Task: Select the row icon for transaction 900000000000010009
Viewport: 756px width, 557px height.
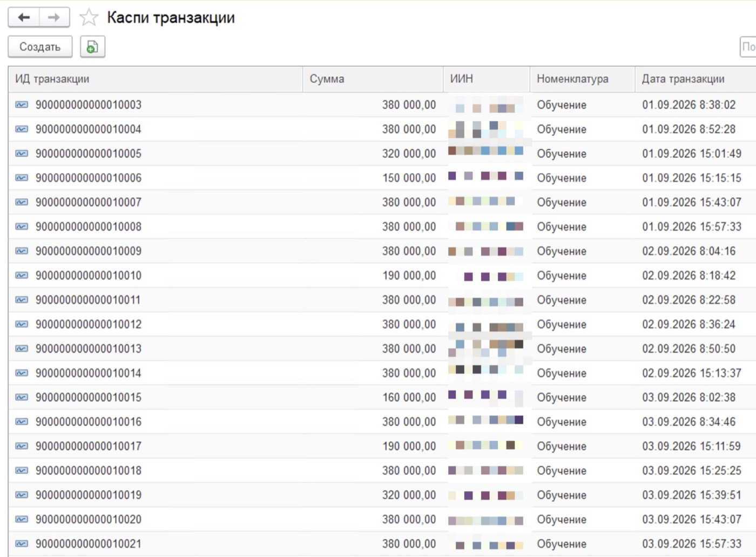Action: tap(22, 251)
